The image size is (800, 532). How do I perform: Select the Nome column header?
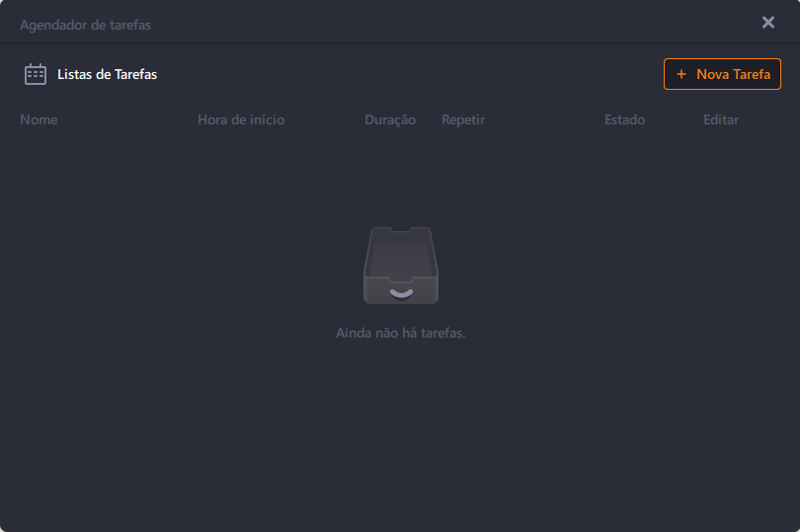point(39,119)
